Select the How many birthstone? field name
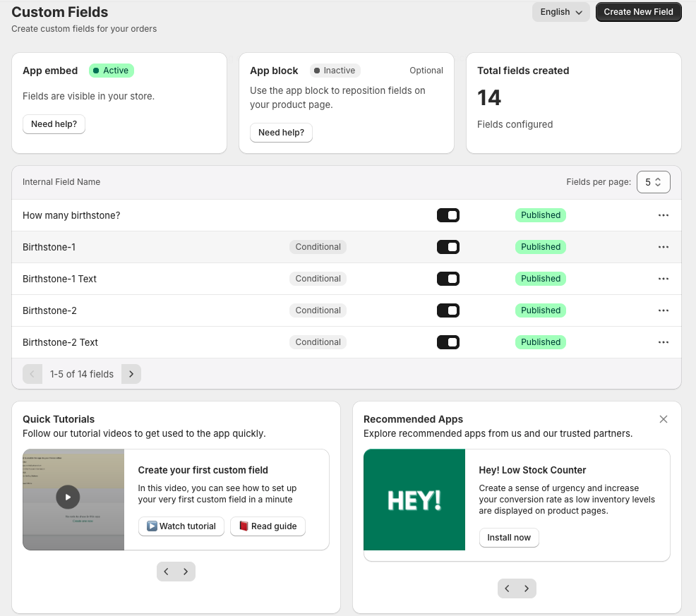This screenshot has width=696, height=616. point(71,216)
